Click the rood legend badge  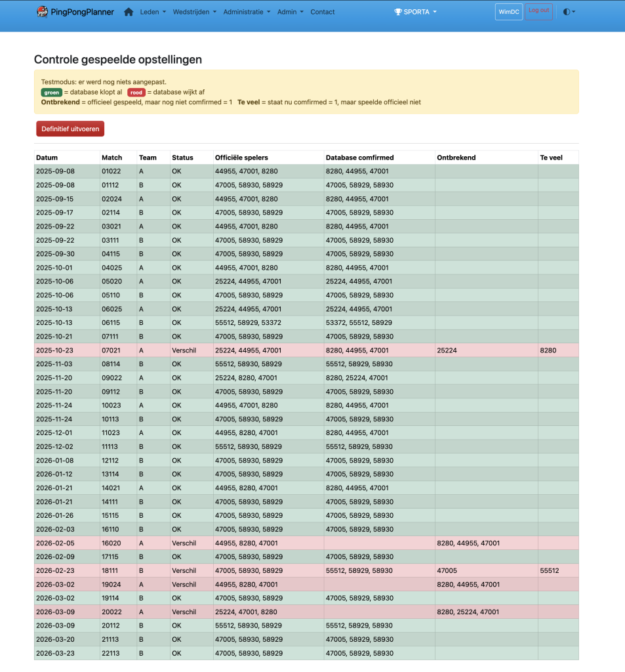pos(136,92)
